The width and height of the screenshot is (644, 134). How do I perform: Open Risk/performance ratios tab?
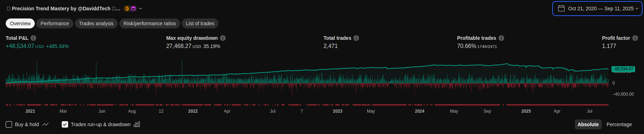(x=150, y=23)
